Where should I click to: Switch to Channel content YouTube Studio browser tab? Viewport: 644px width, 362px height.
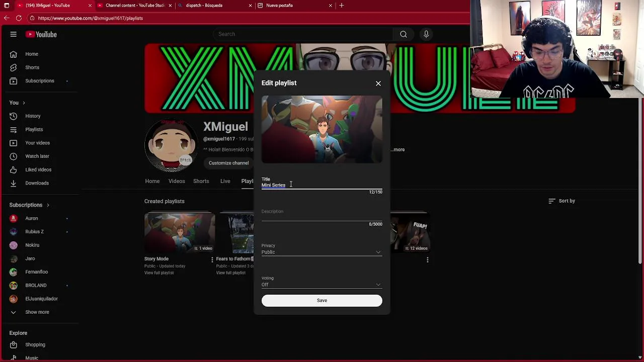click(x=134, y=5)
